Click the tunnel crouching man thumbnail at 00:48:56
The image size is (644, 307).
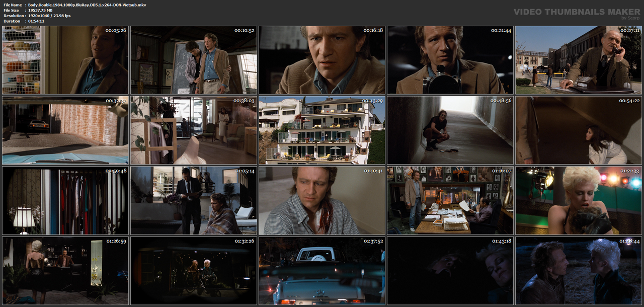point(450,130)
